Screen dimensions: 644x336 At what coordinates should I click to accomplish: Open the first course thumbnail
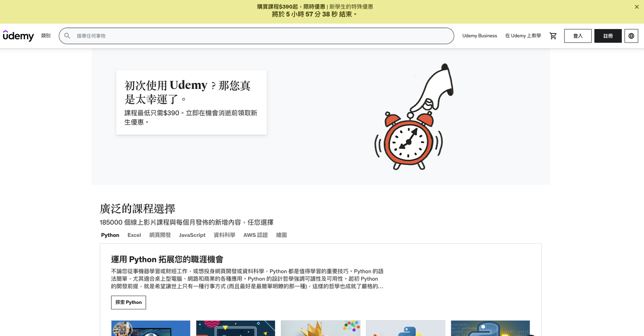pyautogui.click(x=151, y=328)
